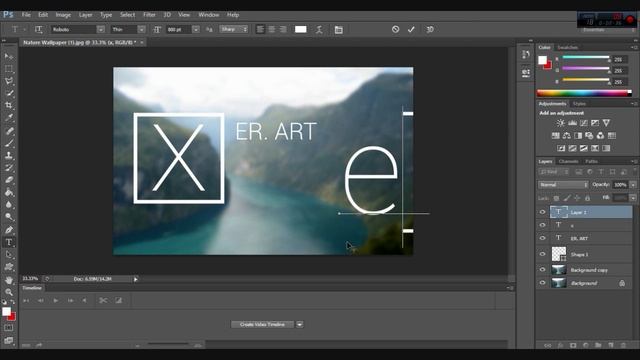Hide Layer 1 visibility eye
The width and height of the screenshot is (640, 360).
point(542,212)
